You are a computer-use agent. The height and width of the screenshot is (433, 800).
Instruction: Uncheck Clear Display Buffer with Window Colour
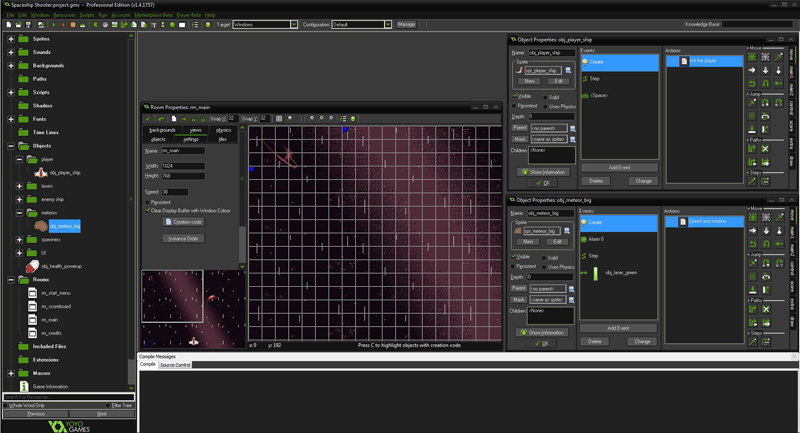tap(148, 211)
